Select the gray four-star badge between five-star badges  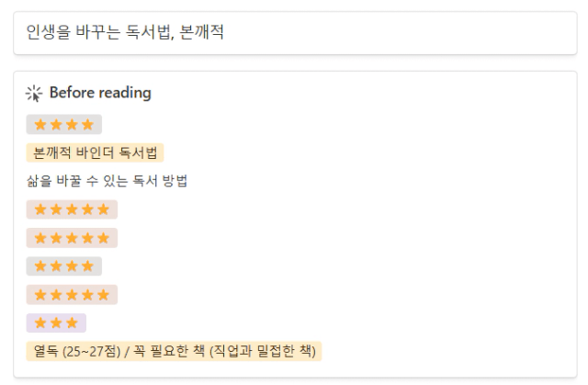click(x=64, y=266)
